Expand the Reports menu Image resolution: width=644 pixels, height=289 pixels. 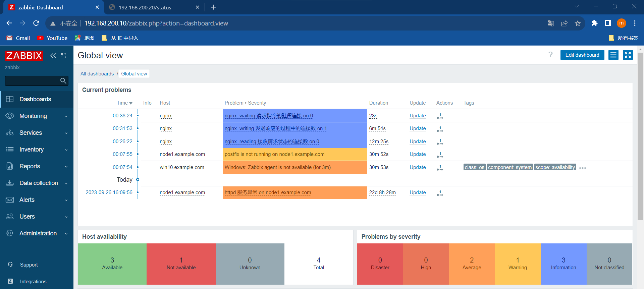click(37, 166)
